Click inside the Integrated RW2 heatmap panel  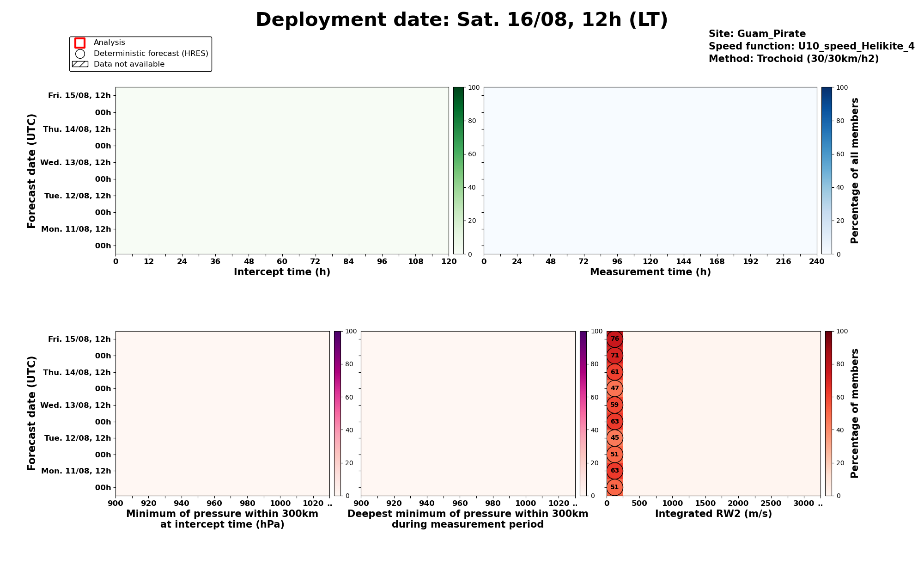(713, 413)
